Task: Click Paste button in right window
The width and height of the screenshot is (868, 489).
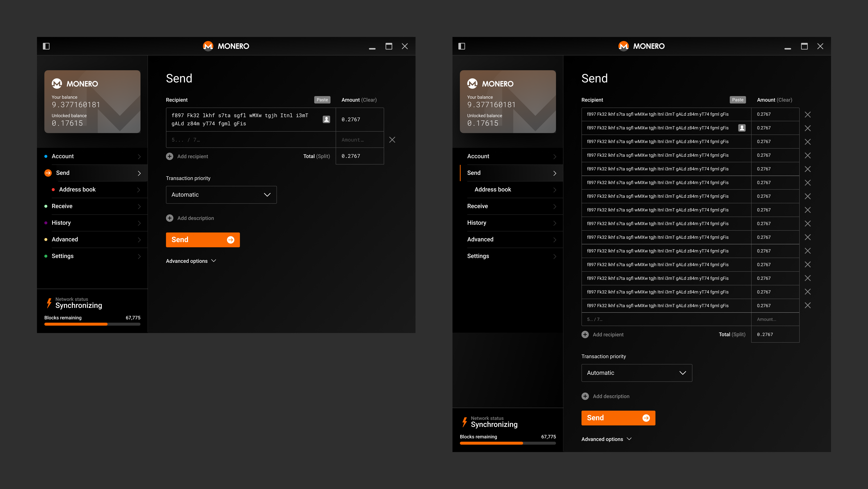Action: coord(738,100)
